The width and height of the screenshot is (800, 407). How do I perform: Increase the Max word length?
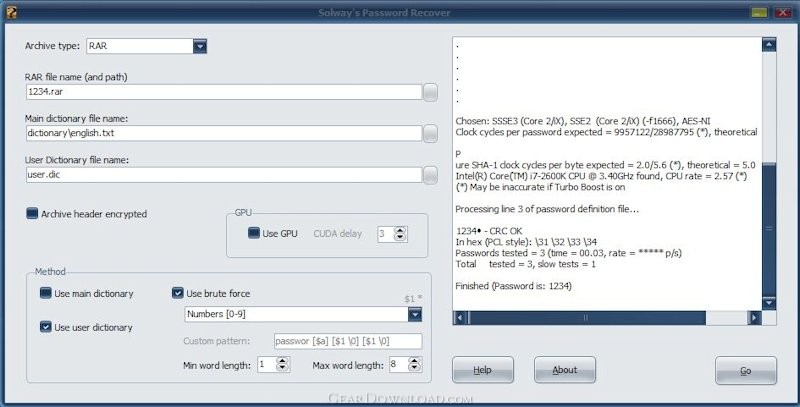point(415,361)
